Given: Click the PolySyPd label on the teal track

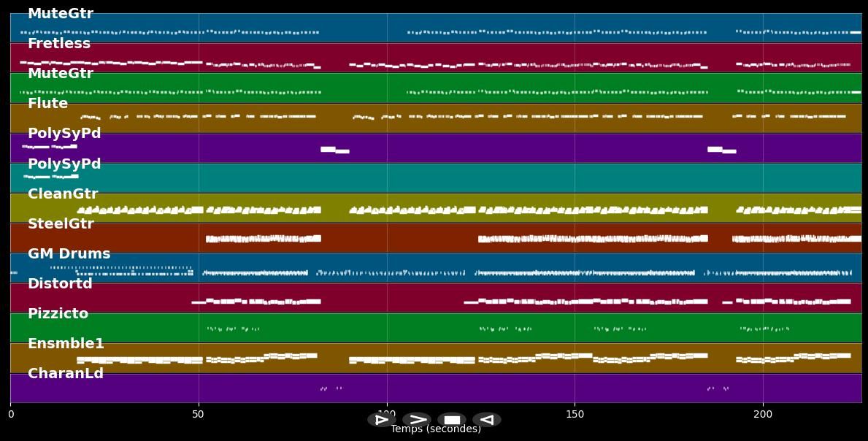Looking at the screenshot, I should (64, 164).
